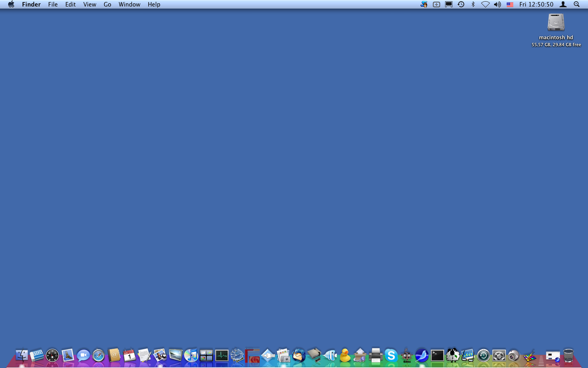Viewport: 588px width, 368px height.
Task: Enter Time Machine from the Dock
Action: click(483, 356)
